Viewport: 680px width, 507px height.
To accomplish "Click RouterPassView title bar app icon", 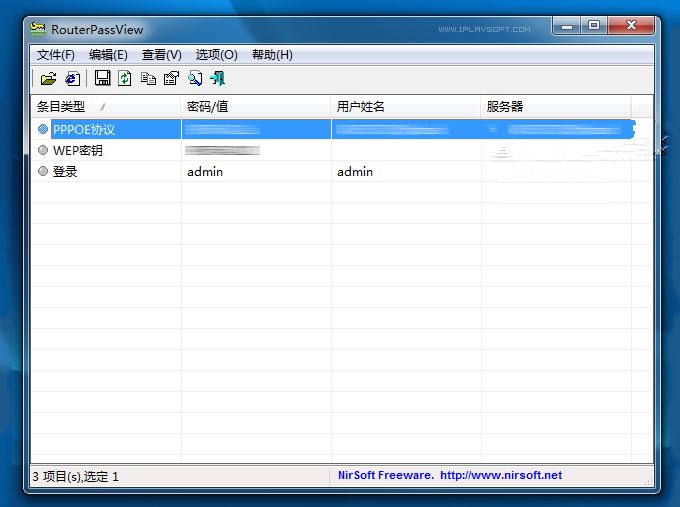I will [38, 29].
